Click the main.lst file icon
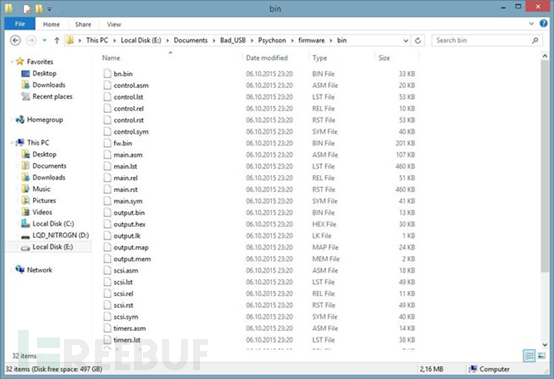The width and height of the screenshot is (554, 379). 107,166
